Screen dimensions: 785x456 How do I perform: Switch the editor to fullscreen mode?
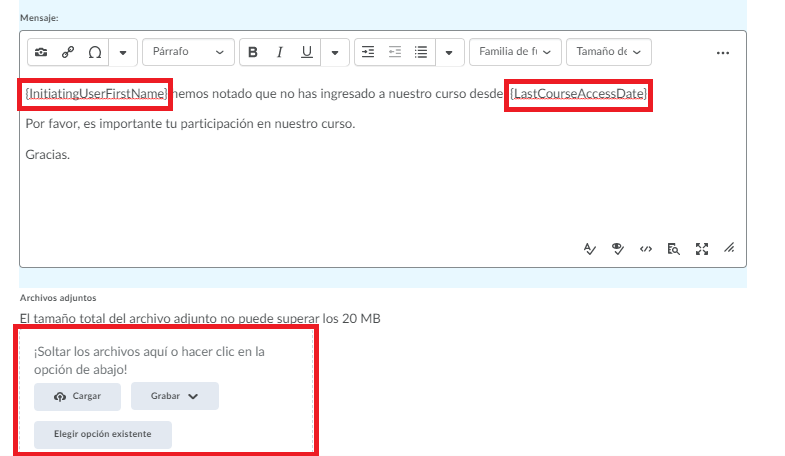tap(701, 249)
